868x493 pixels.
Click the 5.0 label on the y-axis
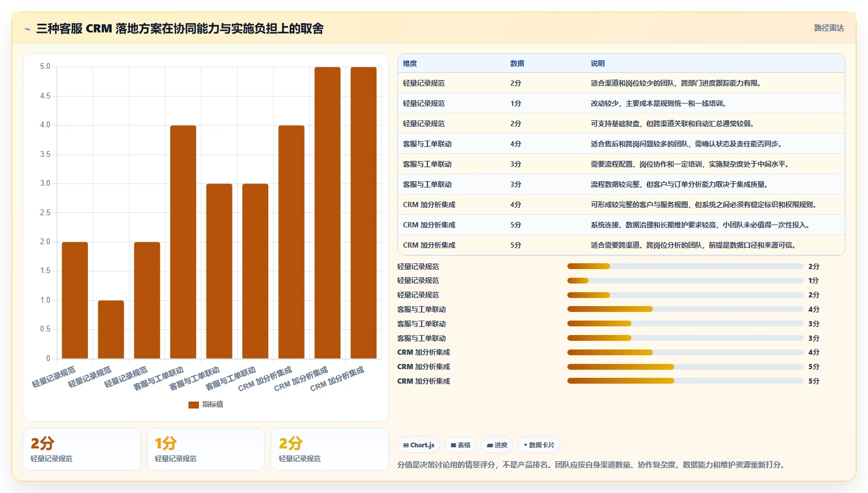click(x=45, y=67)
